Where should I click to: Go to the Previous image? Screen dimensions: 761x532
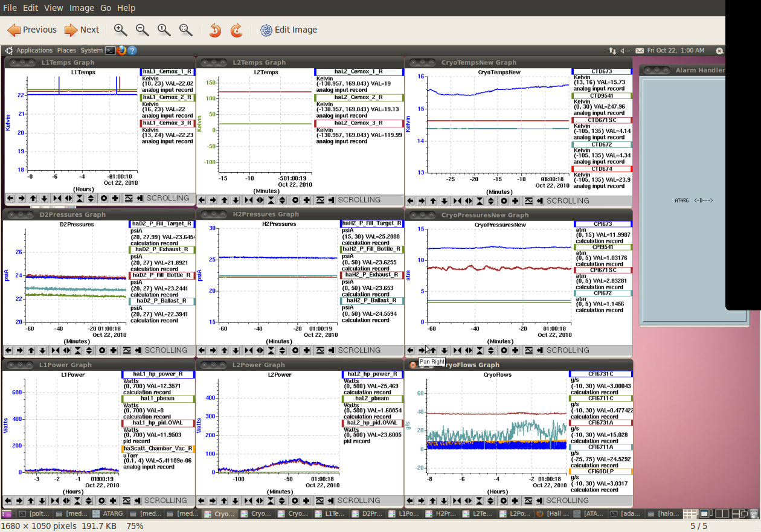click(32, 30)
